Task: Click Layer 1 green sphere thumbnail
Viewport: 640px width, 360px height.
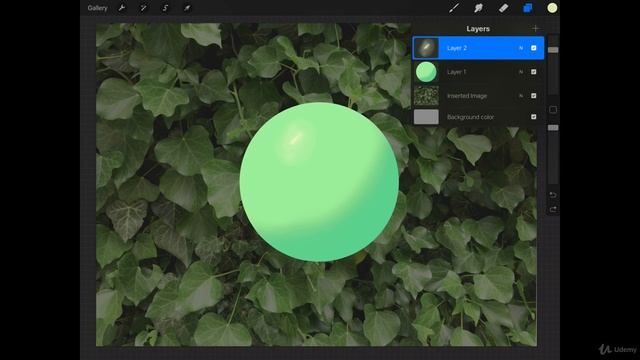Action: (x=426, y=72)
